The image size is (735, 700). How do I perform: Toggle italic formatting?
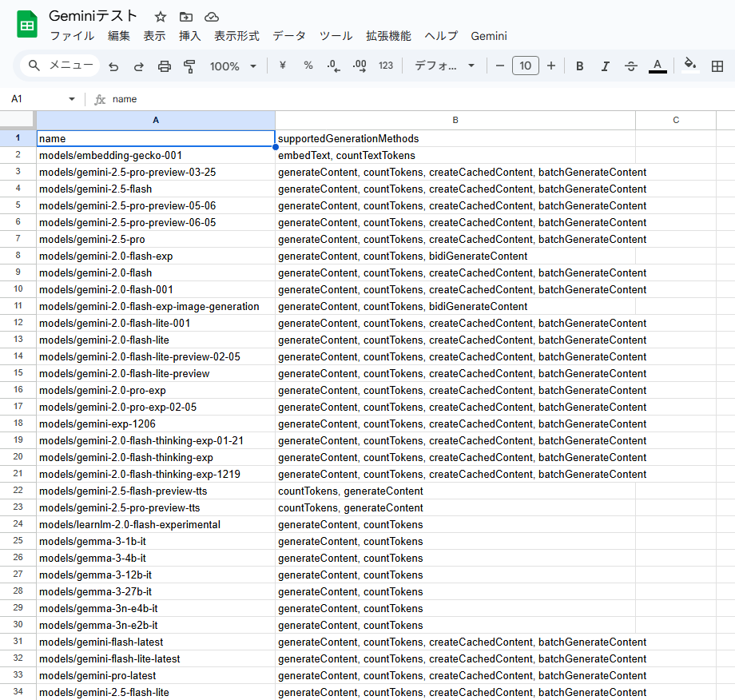(606, 66)
